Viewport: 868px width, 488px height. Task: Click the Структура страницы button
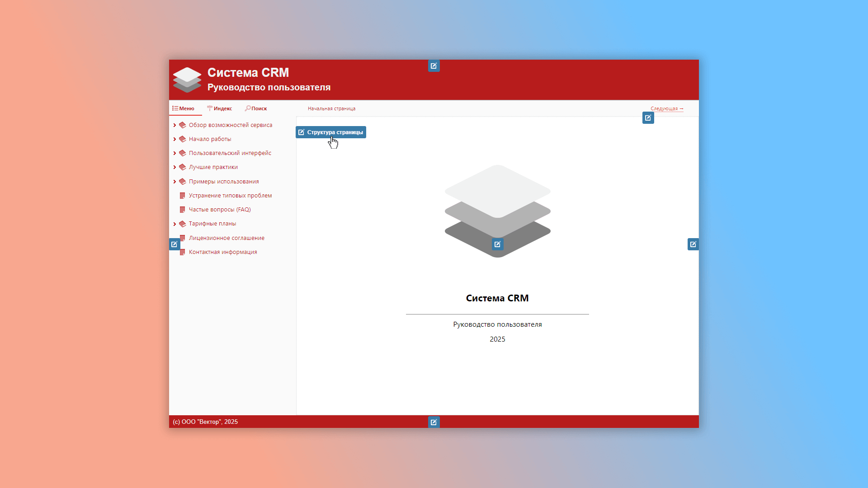tap(331, 132)
